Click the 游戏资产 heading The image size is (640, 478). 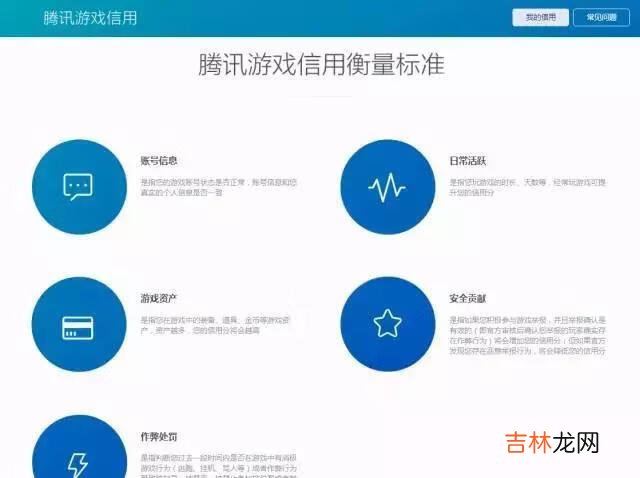158,298
